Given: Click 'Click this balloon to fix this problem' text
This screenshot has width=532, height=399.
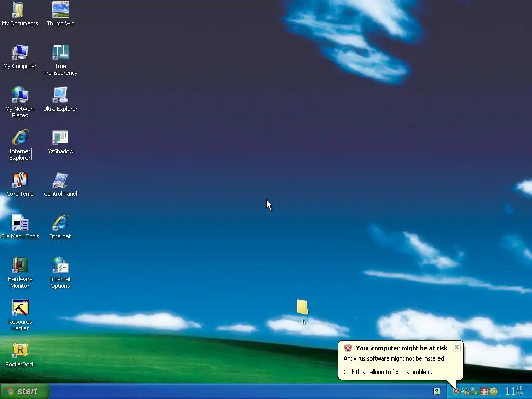Looking at the screenshot, I should (388, 372).
